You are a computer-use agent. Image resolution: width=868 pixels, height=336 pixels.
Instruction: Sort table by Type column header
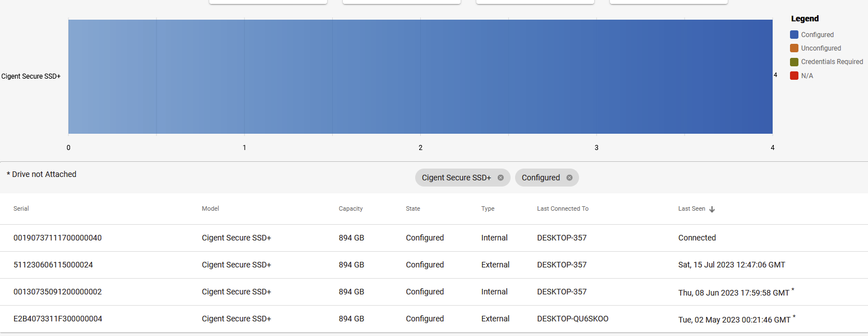[x=488, y=208]
